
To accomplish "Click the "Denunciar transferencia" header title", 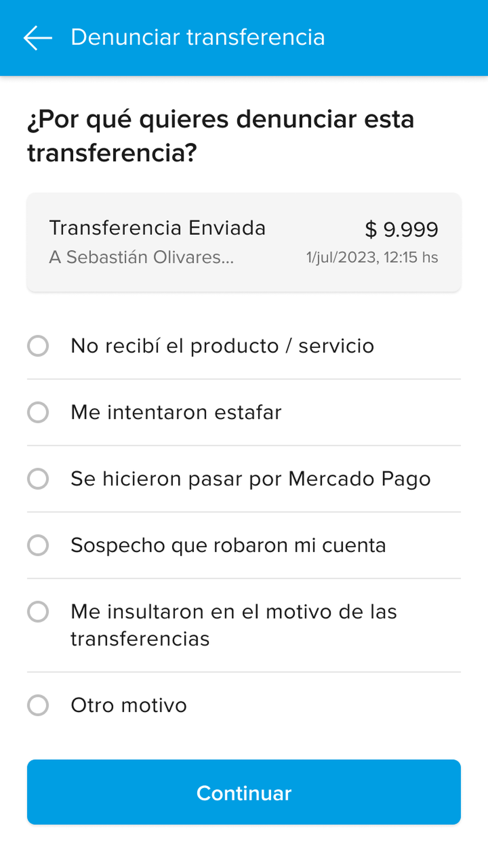I will click(x=198, y=37).
